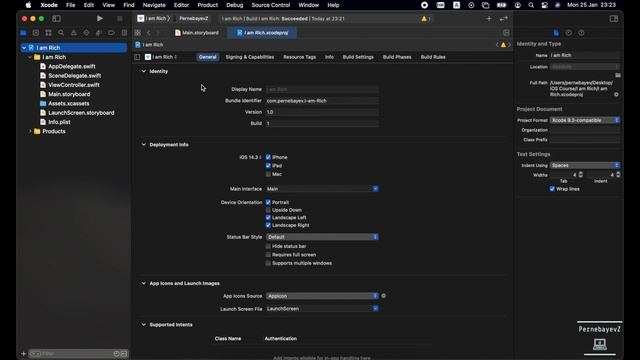Open the find navigator magnifier

(61, 33)
